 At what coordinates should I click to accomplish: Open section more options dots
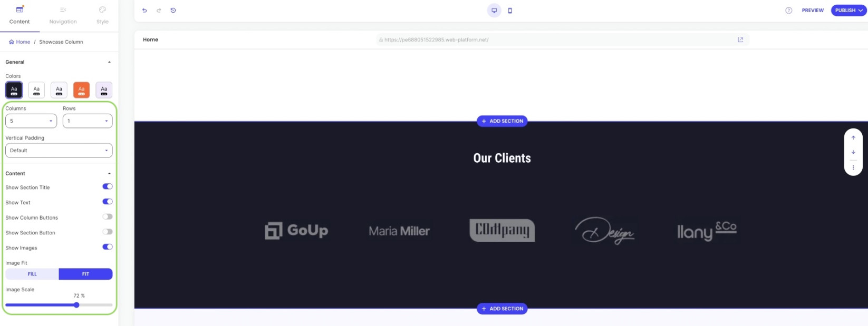[x=853, y=167]
